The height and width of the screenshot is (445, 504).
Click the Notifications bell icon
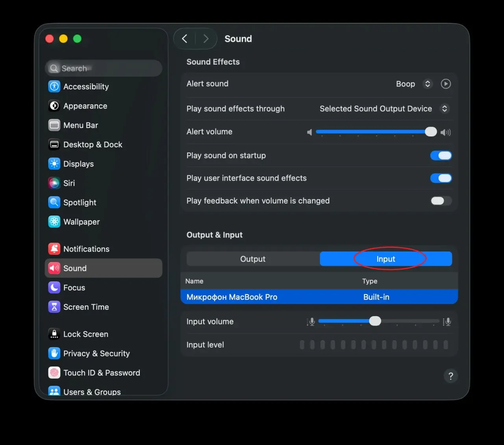pos(54,249)
